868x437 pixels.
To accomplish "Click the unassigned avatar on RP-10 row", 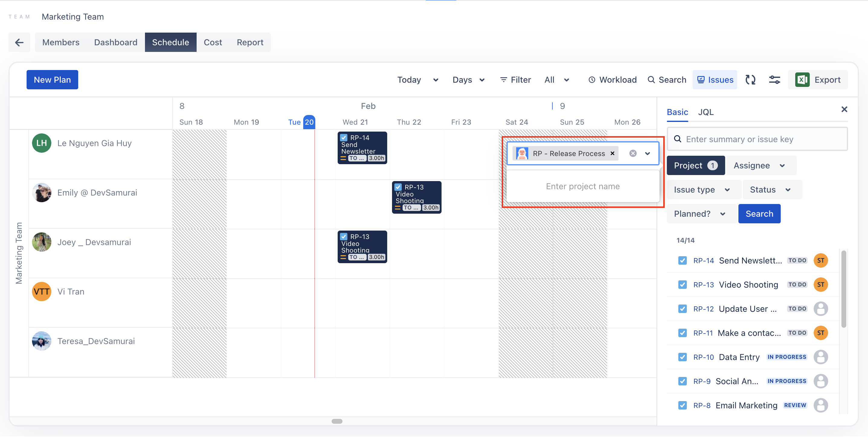I will coord(821,358).
